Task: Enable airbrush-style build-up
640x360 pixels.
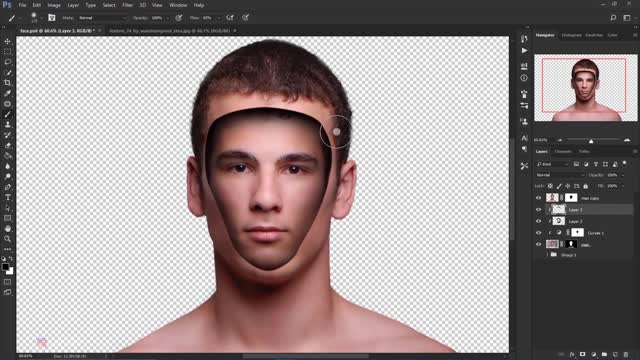Action: 230,18
